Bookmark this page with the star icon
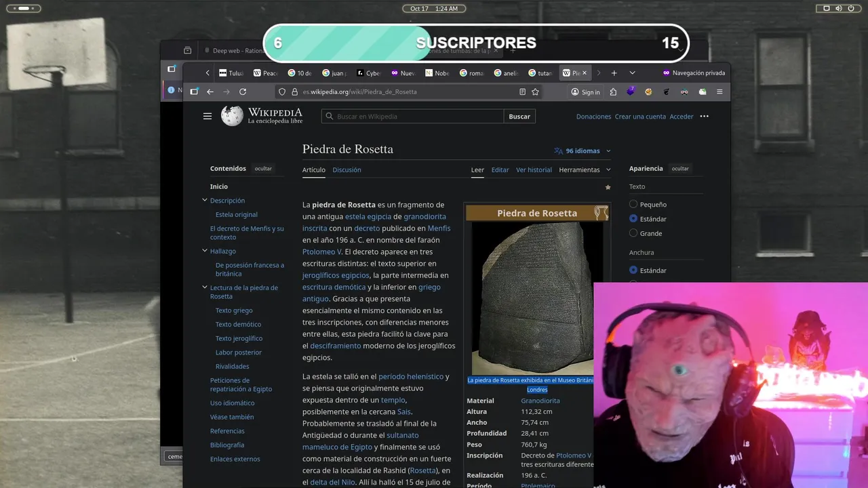868x488 pixels. [x=535, y=91]
